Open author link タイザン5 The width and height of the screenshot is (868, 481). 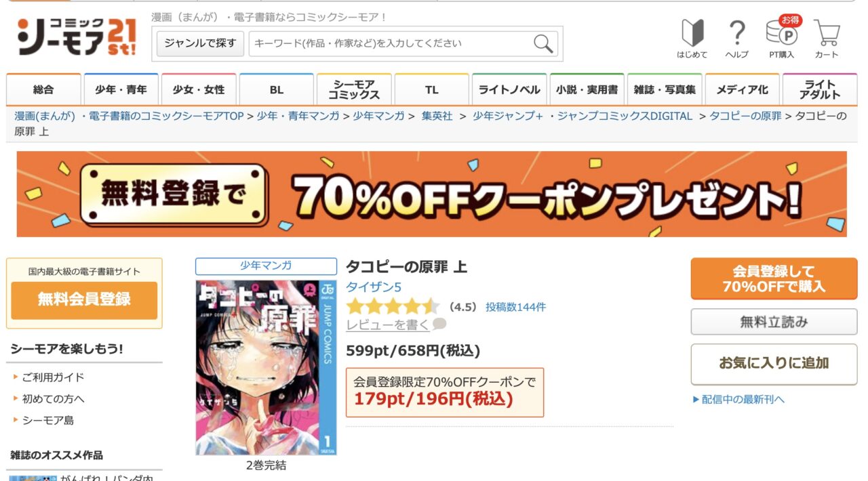pos(374,287)
